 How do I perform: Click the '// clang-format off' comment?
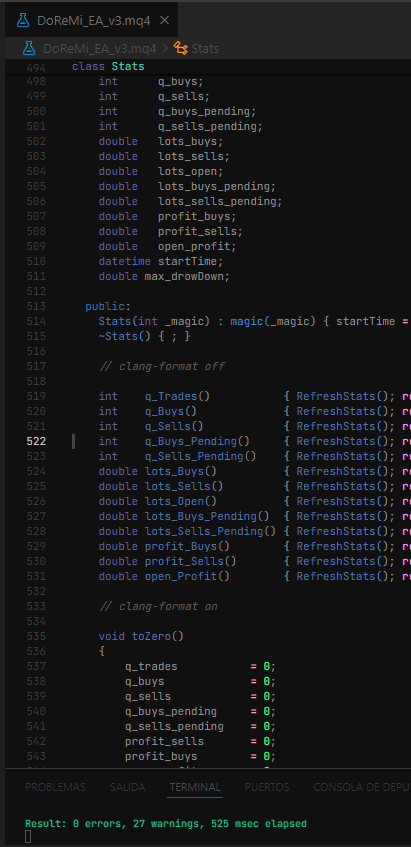[x=161, y=366]
